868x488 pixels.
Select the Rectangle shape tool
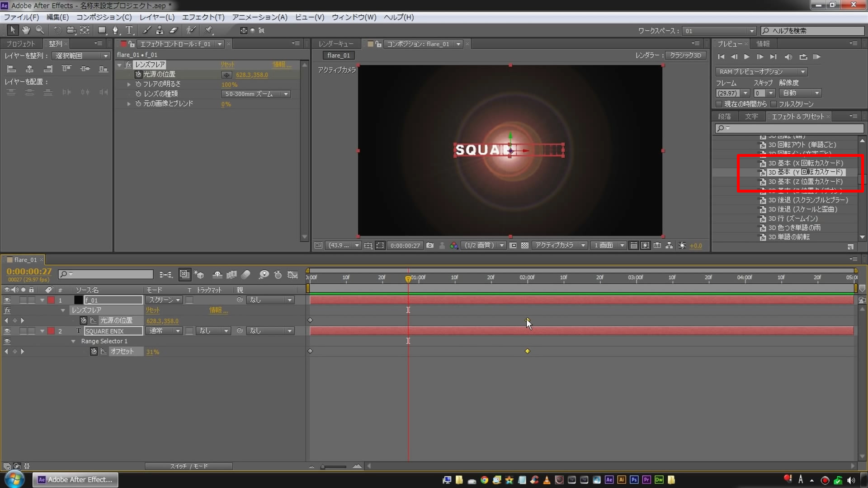pos(102,30)
